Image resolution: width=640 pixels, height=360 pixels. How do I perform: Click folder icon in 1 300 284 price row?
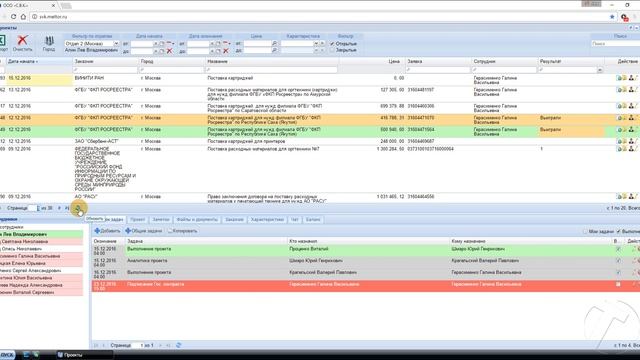624,149
